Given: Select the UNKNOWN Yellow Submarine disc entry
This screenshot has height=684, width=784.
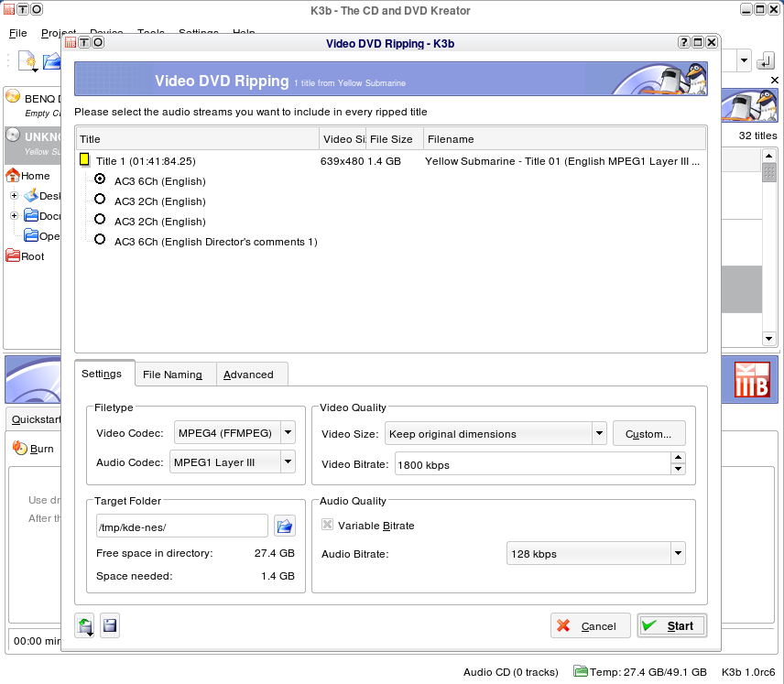Looking at the screenshot, I should (33, 143).
